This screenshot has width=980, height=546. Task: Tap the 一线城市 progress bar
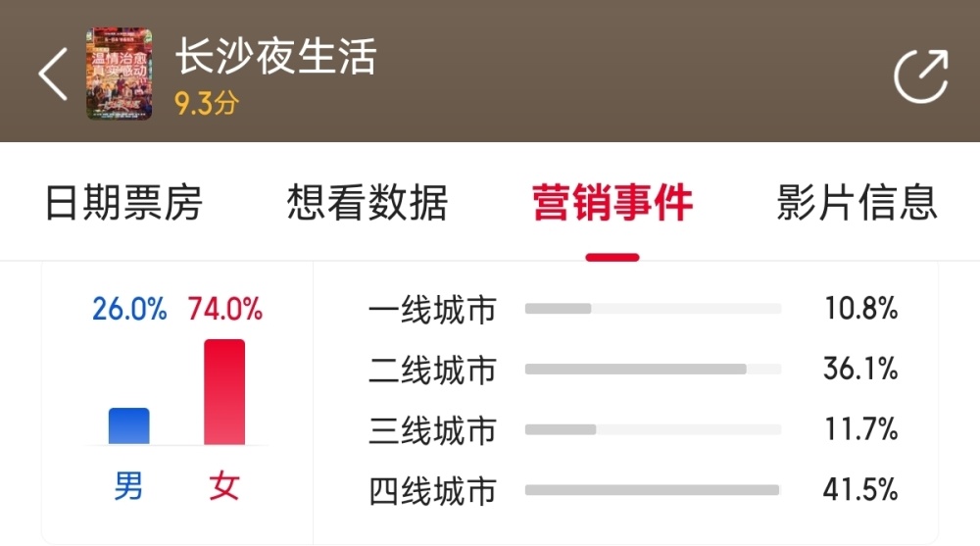[653, 309]
